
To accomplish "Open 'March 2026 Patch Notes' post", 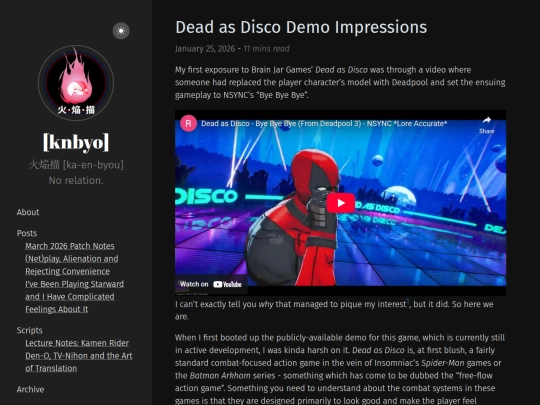I will pyautogui.click(x=70, y=246).
